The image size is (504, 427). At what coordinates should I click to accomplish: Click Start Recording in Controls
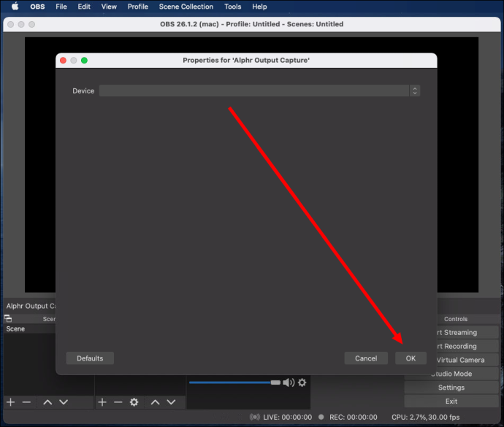click(467, 346)
